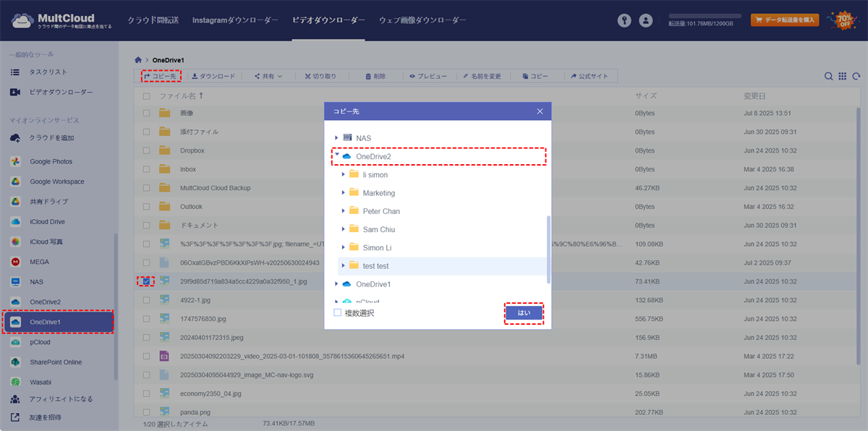Switch to Instagramダウンローダー tab
868x431 pixels.
point(235,20)
